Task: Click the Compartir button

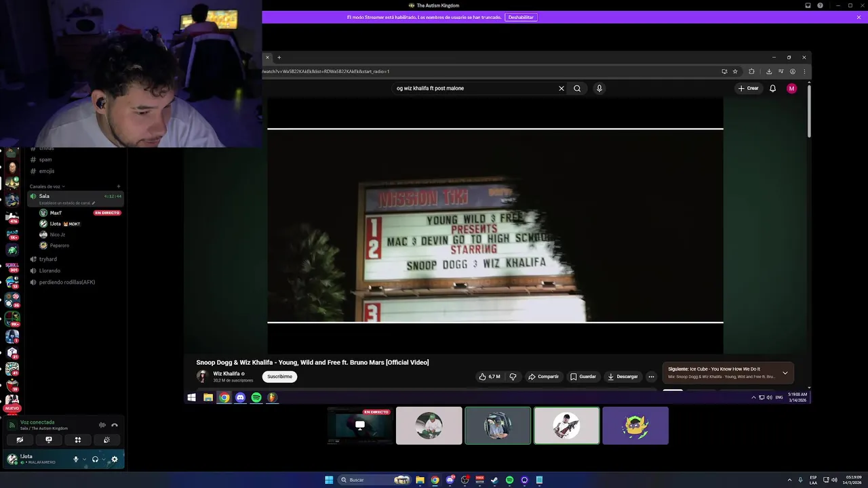Action: [544, 376]
